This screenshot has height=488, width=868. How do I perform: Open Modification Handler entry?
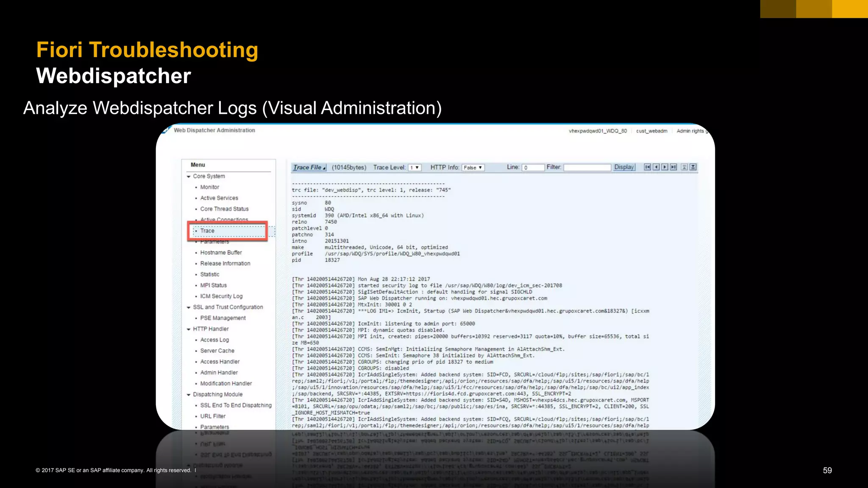coord(226,384)
